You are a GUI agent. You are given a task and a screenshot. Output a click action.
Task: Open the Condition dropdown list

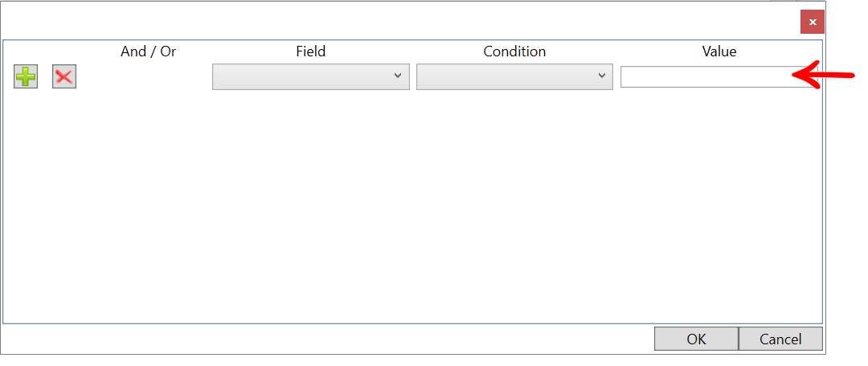(514, 76)
